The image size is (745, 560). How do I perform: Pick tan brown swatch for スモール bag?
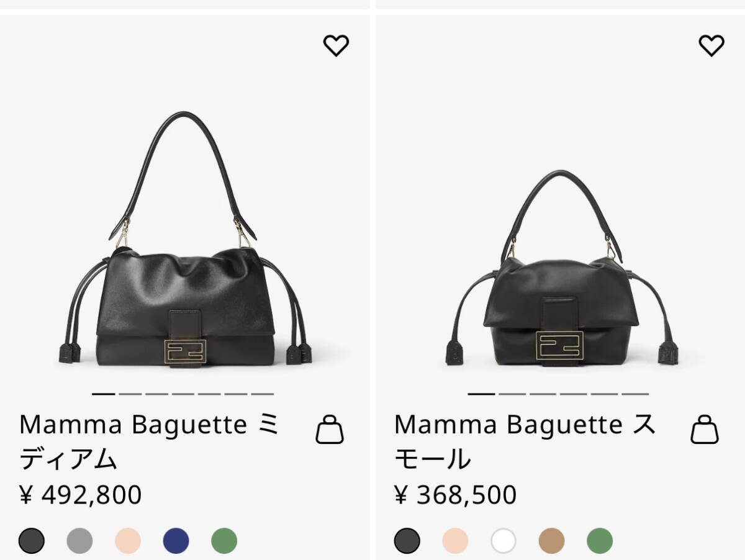coord(551,541)
